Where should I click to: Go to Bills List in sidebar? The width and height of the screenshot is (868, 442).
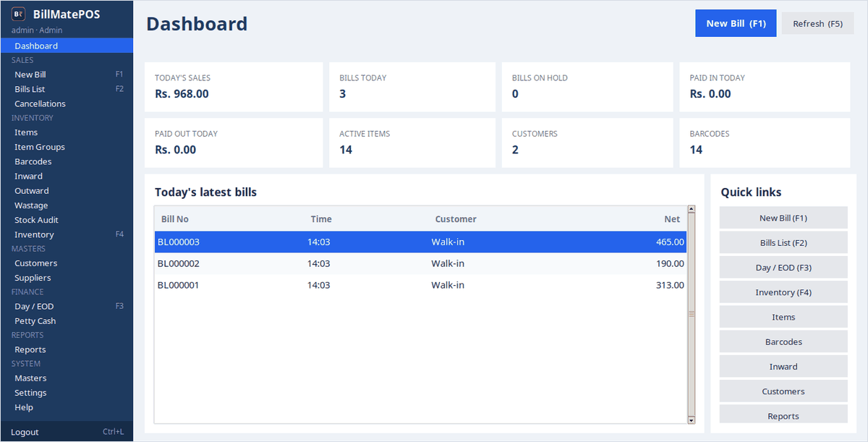(x=67, y=89)
